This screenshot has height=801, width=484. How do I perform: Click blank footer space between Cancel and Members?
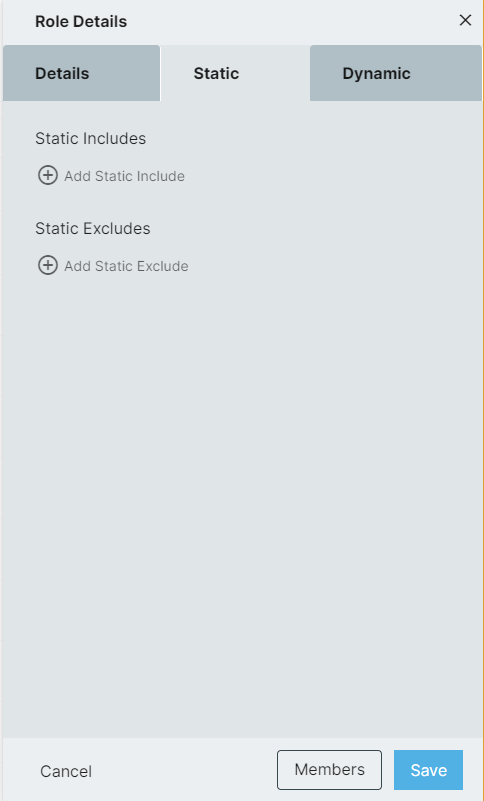184,770
